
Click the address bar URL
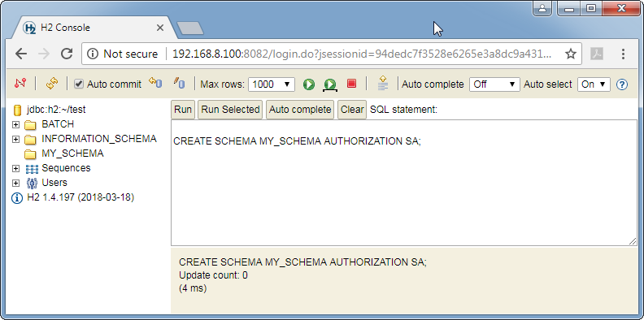(x=362, y=54)
